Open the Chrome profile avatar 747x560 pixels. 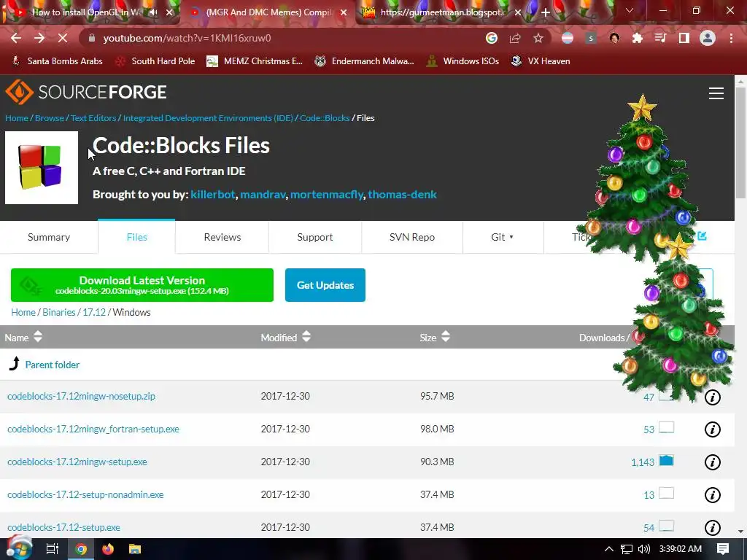click(708, 38)
